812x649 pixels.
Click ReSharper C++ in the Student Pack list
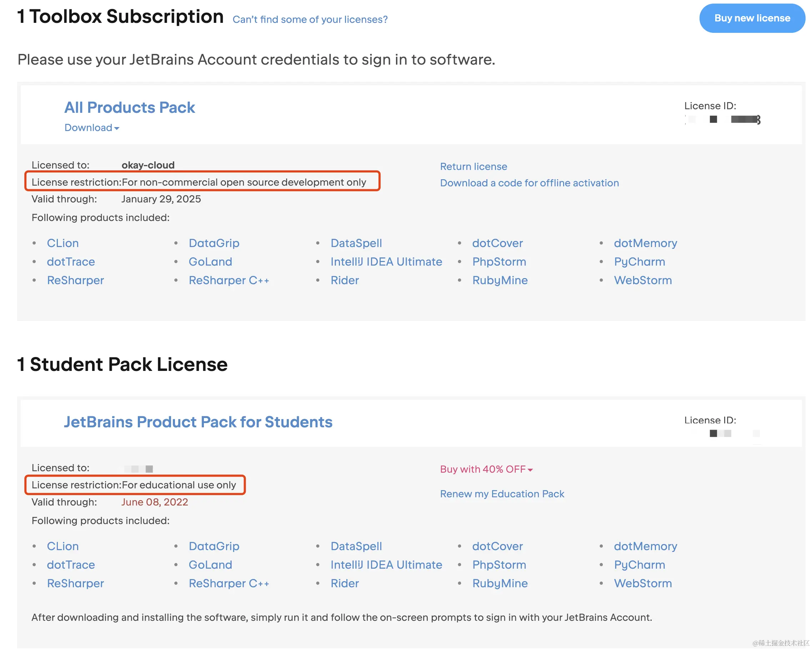229,583
